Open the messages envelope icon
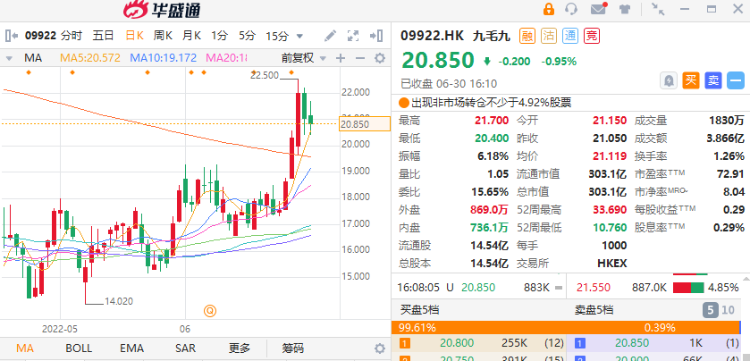The width and height of the screenshot is (750, 361). pyautogui.click(x=598, y=9)
